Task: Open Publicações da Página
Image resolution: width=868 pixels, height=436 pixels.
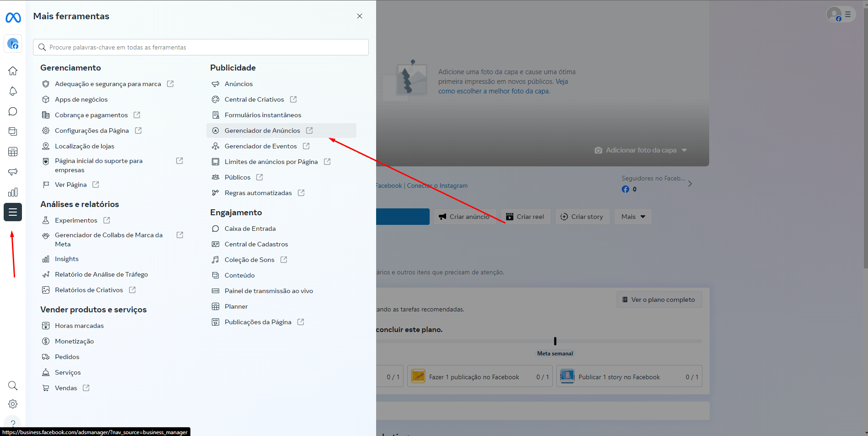Action: [258, 322]
